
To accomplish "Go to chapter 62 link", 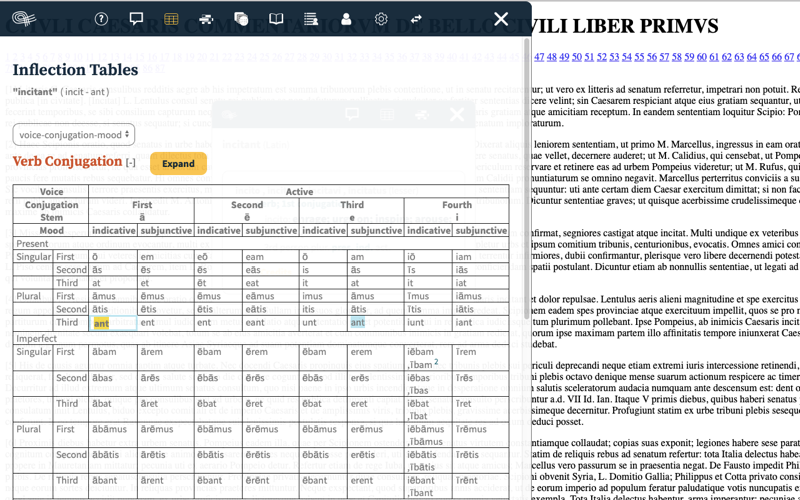I will coord(727,57).
